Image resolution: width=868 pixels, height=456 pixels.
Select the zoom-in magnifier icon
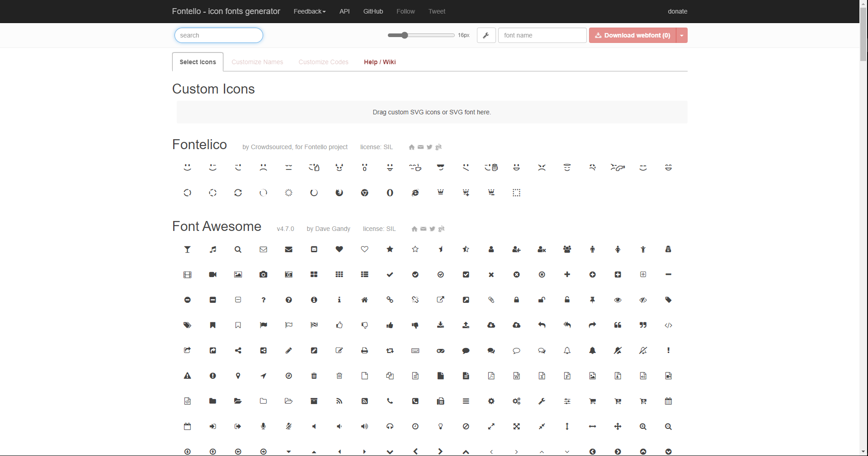pyautogui.click(x=643, y=427)
